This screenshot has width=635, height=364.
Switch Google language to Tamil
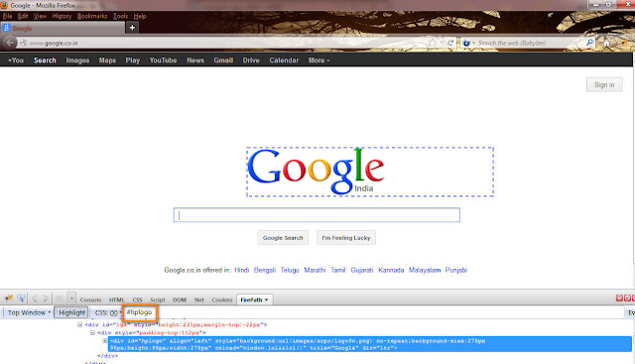[x=337, y=270]
